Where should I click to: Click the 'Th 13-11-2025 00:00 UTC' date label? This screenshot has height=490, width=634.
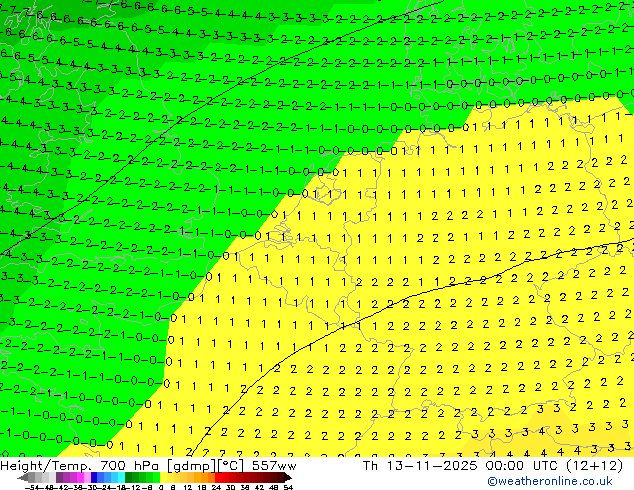coord(461,466)
